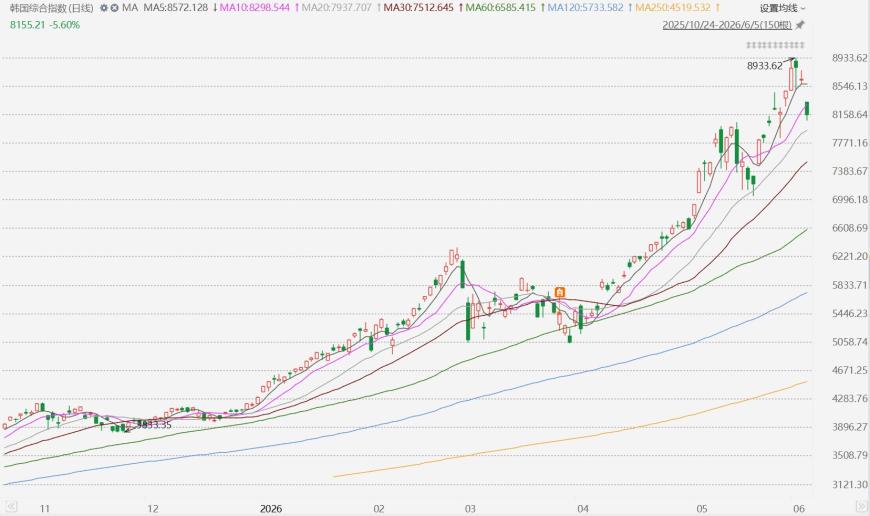
Task: Click the MA indicator name label
Action: click(130, 8)
